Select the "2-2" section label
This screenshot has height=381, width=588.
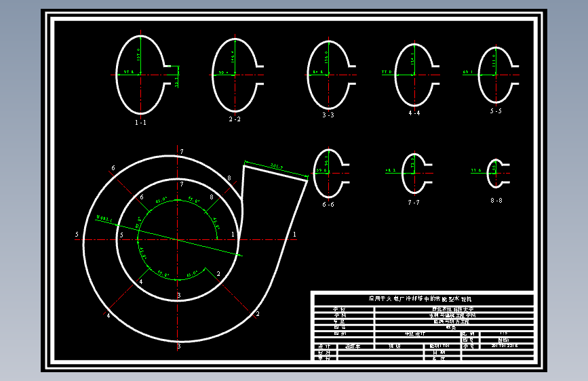point(235,119)
